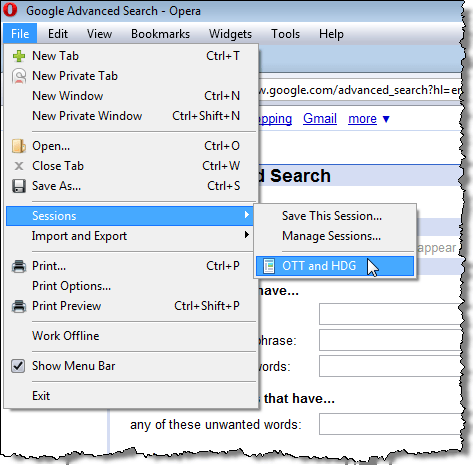The height and width of the screenshot is (465, 473).
Task: Choose New Private Window menu entry
Action: pos(132,116)
